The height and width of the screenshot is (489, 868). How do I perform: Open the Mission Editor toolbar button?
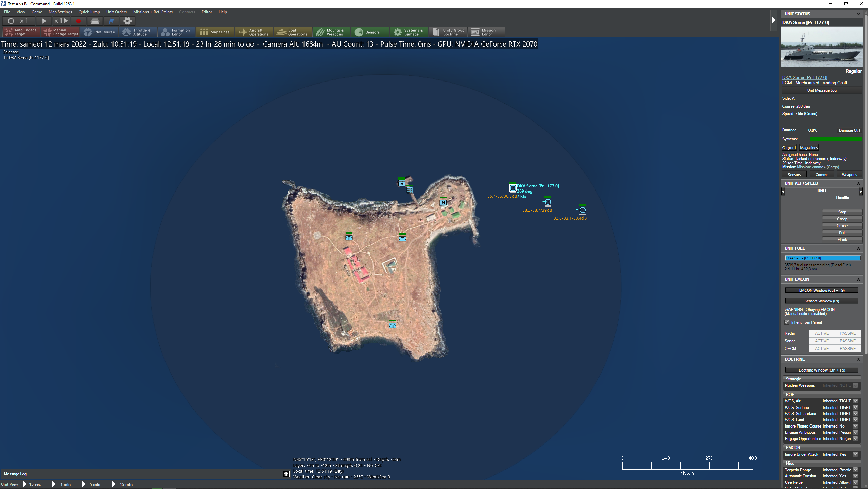pos(486,32)
